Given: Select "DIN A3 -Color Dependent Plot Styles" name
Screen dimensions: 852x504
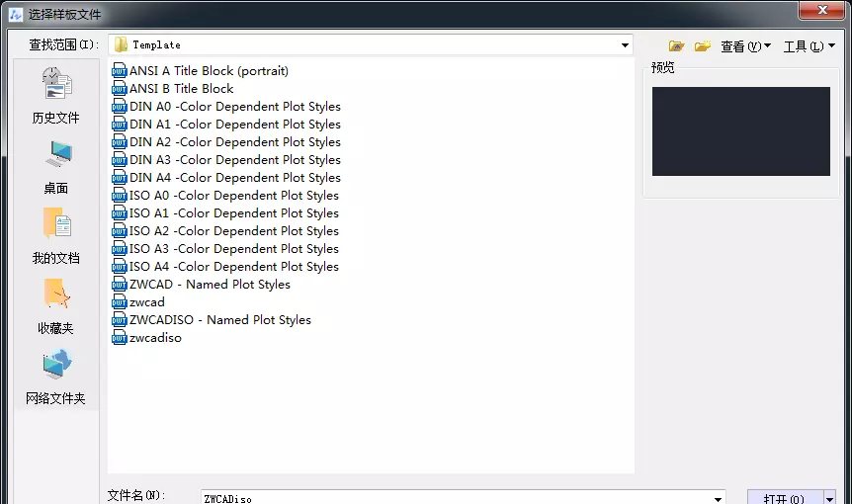Looking at the screenshot, I should 235,160.
